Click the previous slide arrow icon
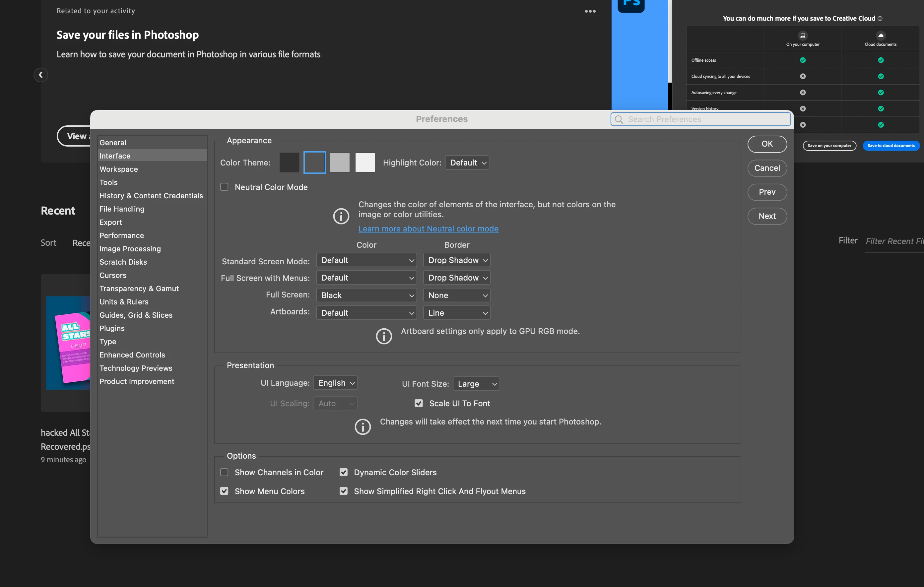 point(41,75)
